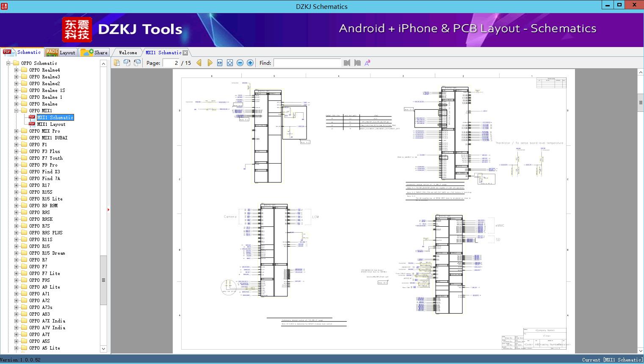This screenshot has height=364, width=644.
Task: Open the Share side tab
Action: coord(94,53)
